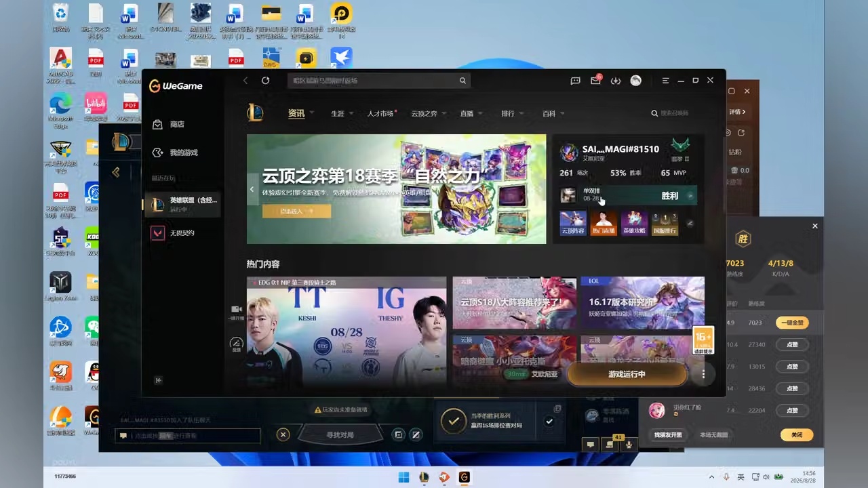Open the WeGame hamburger menu
Image resolution: width=868 pixels, height=488 pixels.
pyautogui.click(x=666, y=81)
